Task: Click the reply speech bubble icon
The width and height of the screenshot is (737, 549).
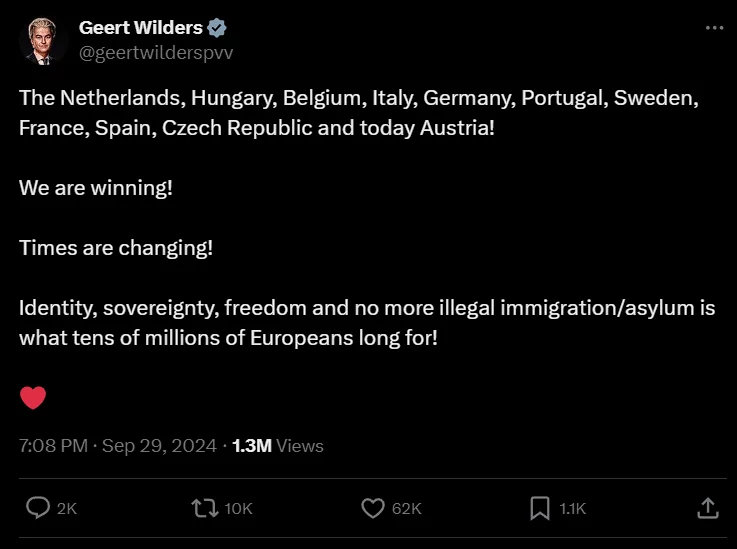Action: tap(38, 508)
